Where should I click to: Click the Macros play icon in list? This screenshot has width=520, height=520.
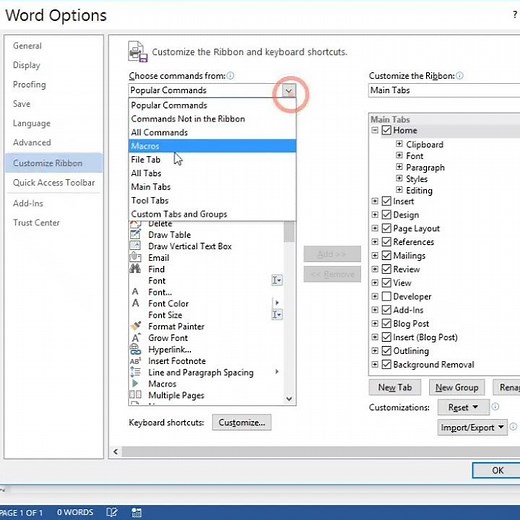[135, 383]
